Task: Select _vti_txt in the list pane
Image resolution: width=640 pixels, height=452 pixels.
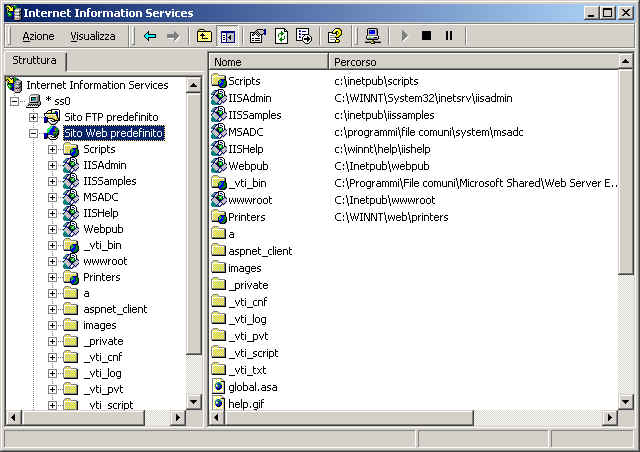Action: pyautogui.click(x=247, y=370)
